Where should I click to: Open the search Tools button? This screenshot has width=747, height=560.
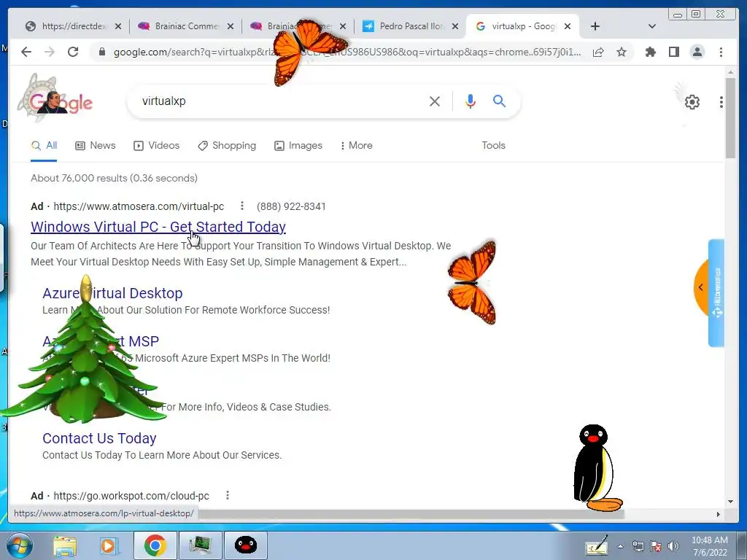pyautogui.click(x=493, y=145)
